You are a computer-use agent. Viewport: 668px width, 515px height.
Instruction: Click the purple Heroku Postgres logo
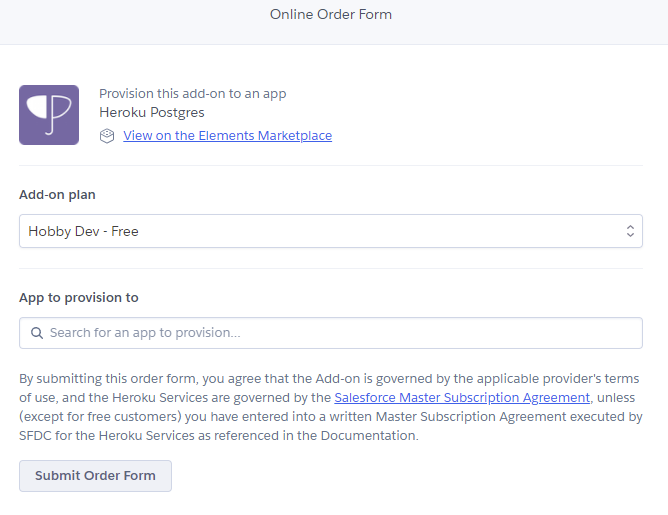coord(49,115)
